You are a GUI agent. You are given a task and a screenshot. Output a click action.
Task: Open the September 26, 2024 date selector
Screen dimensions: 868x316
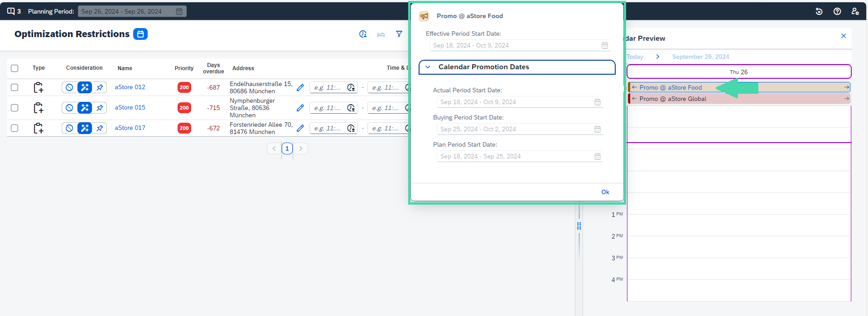pyautogui.click(x=700, y=57)
